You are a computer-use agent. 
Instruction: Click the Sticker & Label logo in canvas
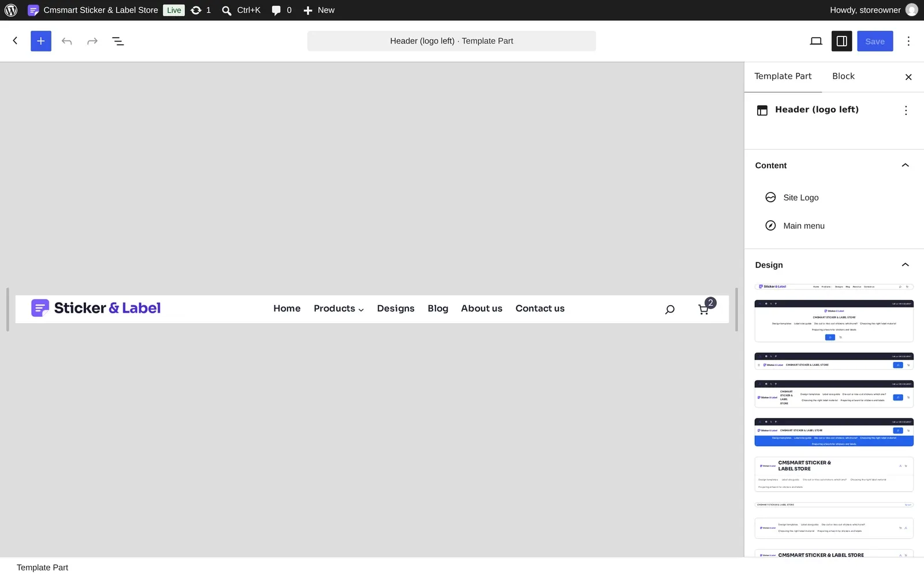pyautogui.click(x=96, y=308)
